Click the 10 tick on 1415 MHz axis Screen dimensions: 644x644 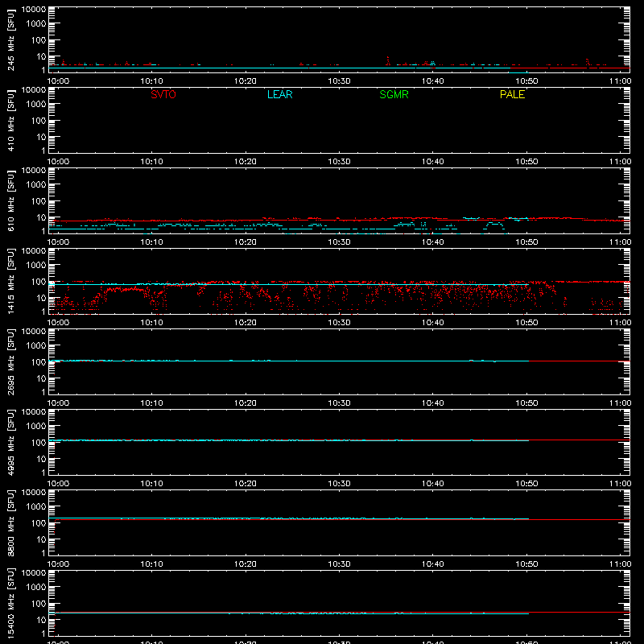coord(41,298)
